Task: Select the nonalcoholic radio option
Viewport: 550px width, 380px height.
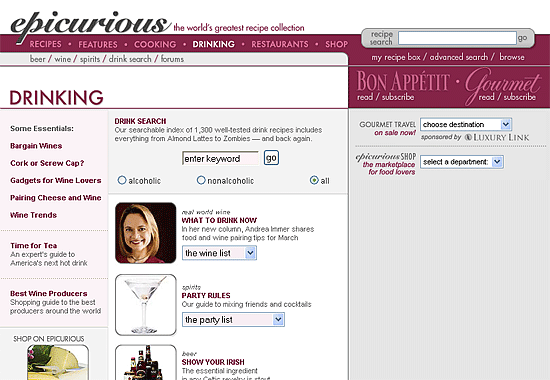Action: point(201,180)
